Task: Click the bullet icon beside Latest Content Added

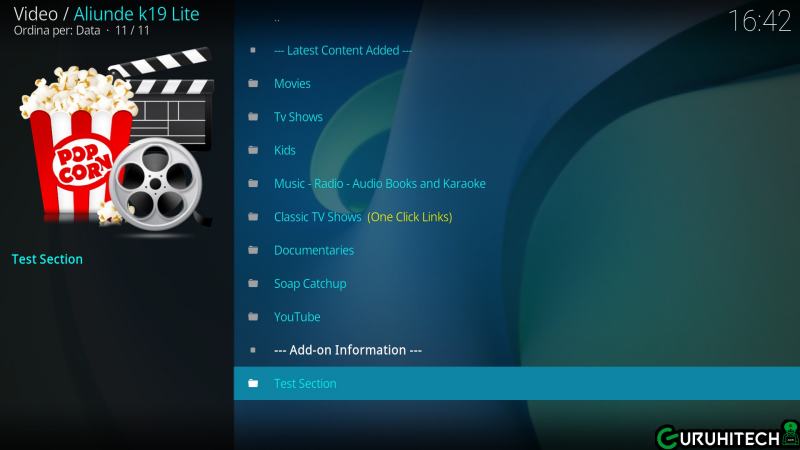Action: point(253,50)
